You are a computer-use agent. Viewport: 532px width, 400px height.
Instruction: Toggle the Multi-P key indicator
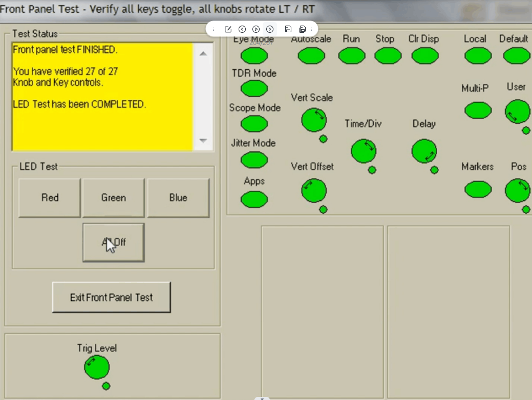click(478, 110)
